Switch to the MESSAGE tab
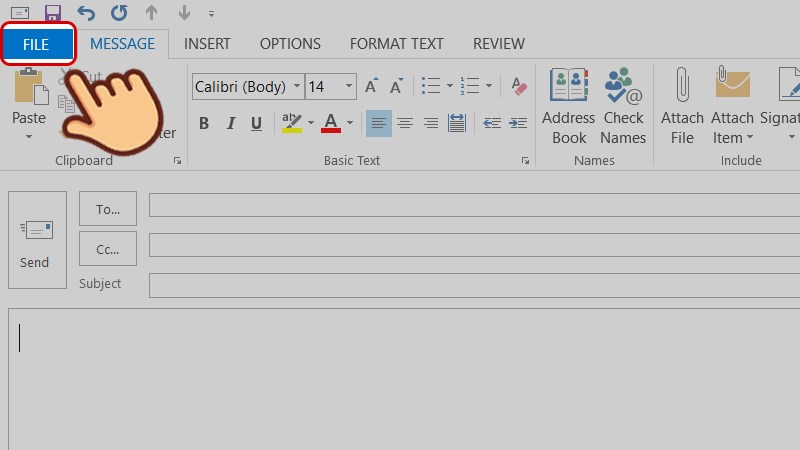800x450 pixels. (122, 44)
